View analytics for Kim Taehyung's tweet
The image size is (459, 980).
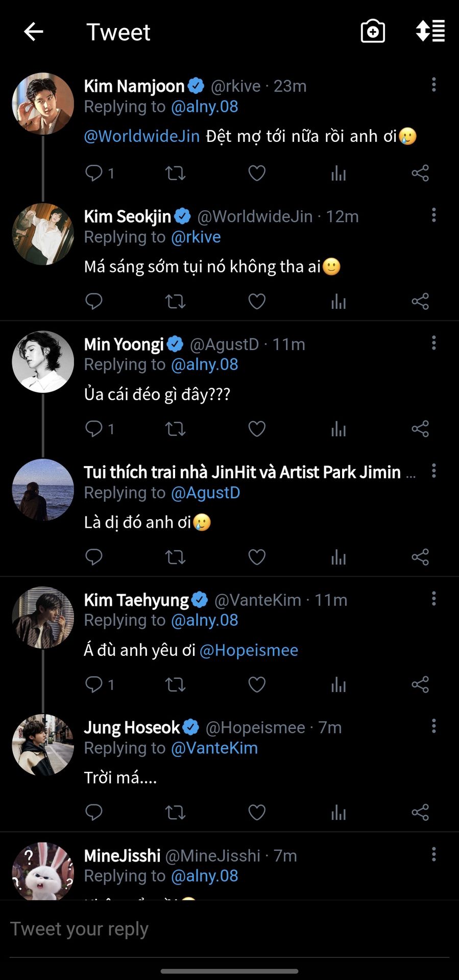(339, 684)
